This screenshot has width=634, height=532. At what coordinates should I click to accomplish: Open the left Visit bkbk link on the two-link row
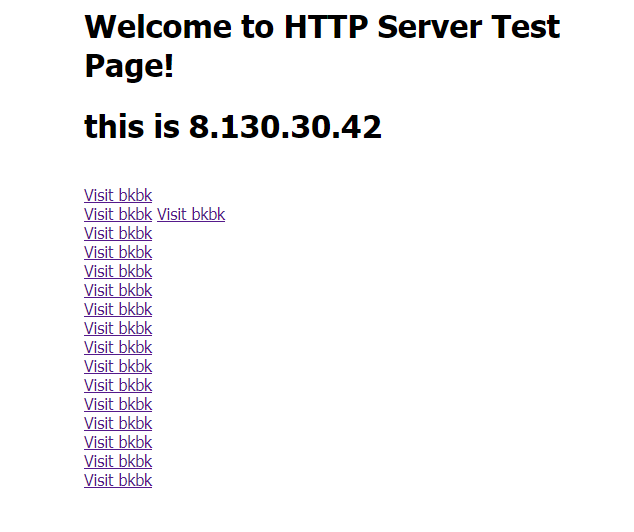click(x=118, y=214)
